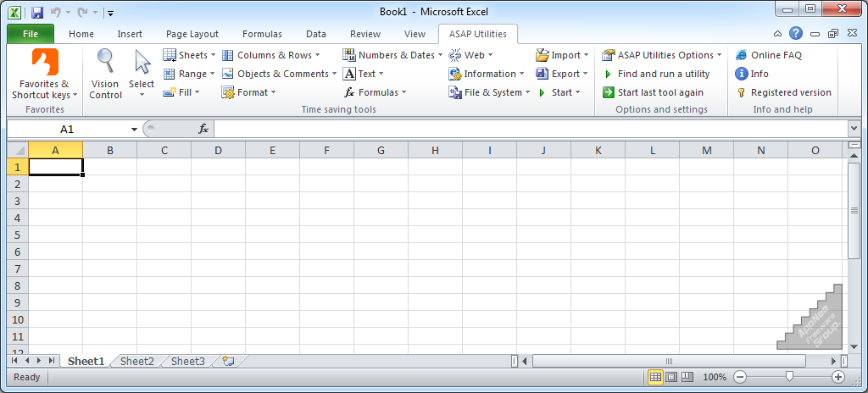The height and width of the screenshot is (393, 868).
Task: Select column D header
Action: (x=218, y=150)
